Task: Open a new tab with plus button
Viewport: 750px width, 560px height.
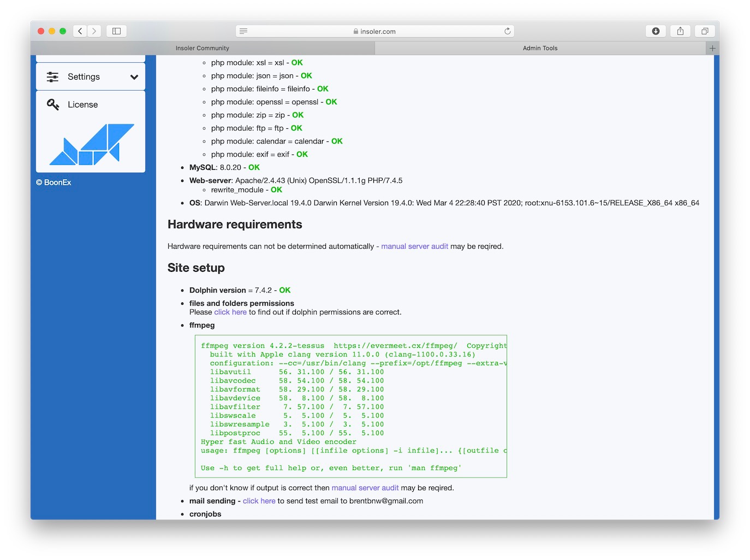Action: 712,49
